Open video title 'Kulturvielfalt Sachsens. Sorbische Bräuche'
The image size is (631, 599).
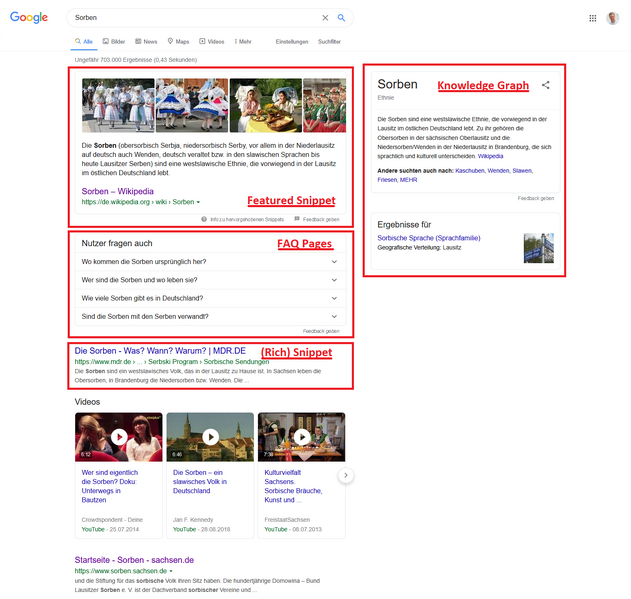pos(293,486)
